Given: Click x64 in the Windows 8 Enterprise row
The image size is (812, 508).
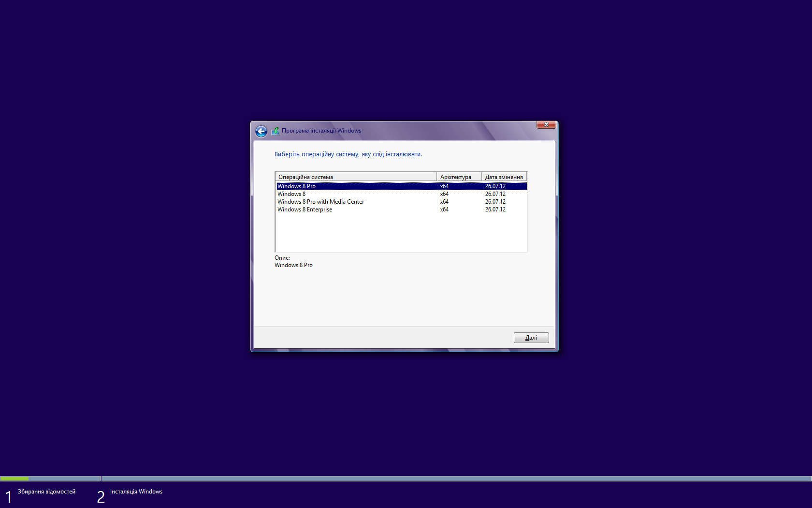Looking at the screenshot, I should pyautogui.click(x=444, y=209).
